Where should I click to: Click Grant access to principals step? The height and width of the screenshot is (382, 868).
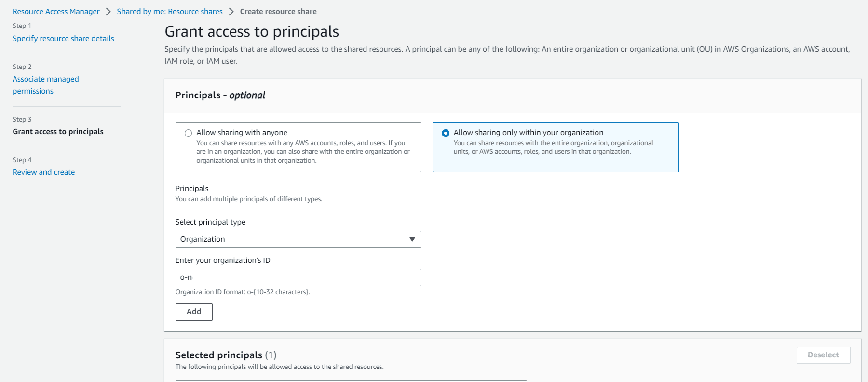pyautogui.click(x=58, y=132)
